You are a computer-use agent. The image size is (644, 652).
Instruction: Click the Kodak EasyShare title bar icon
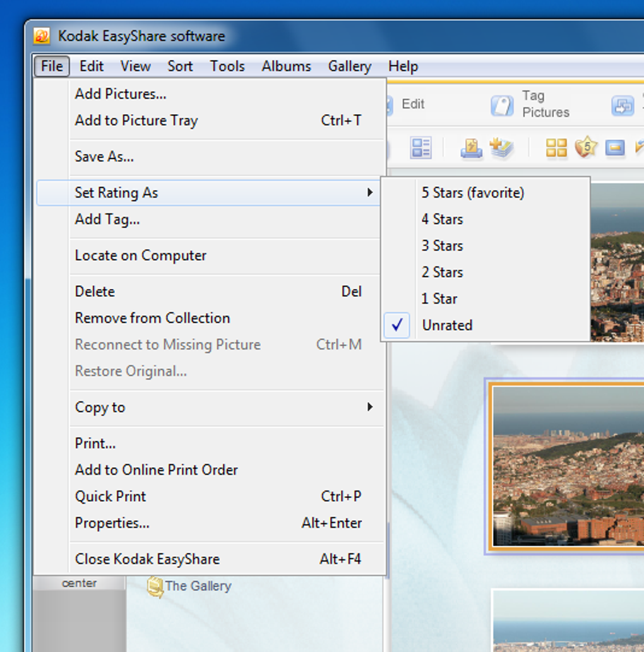click(42, 36)
